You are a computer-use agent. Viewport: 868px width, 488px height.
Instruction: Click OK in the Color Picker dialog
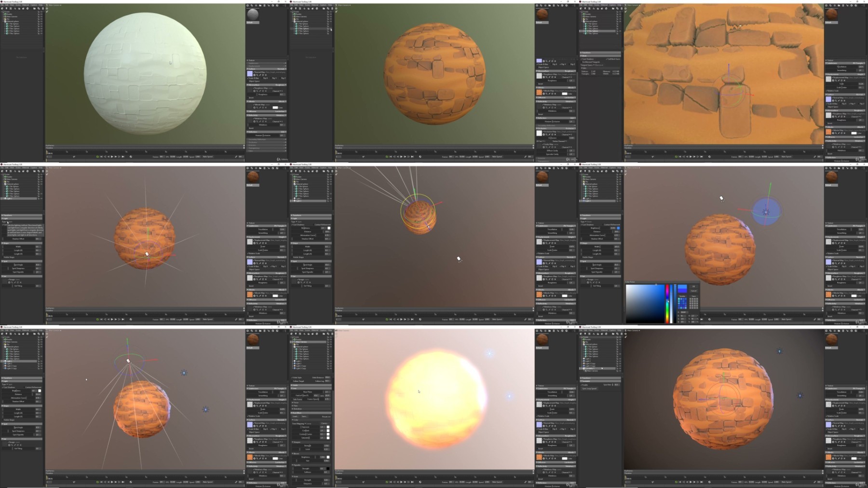click(693, 286)
